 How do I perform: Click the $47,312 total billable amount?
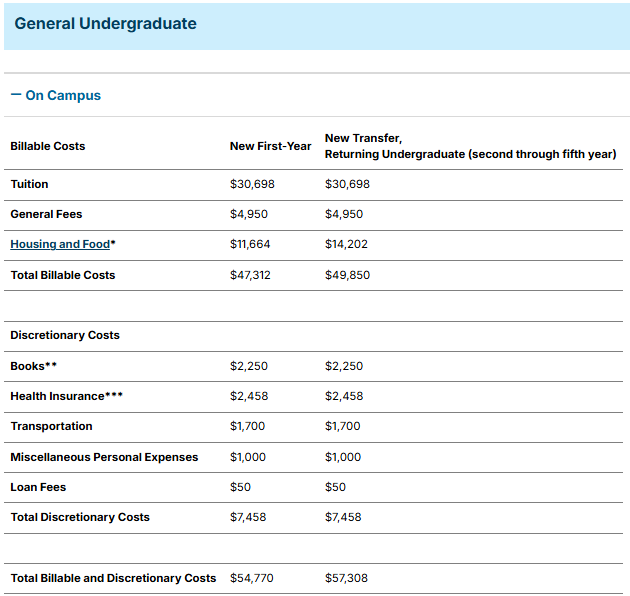pyautogui.click(x=250, y=275)
